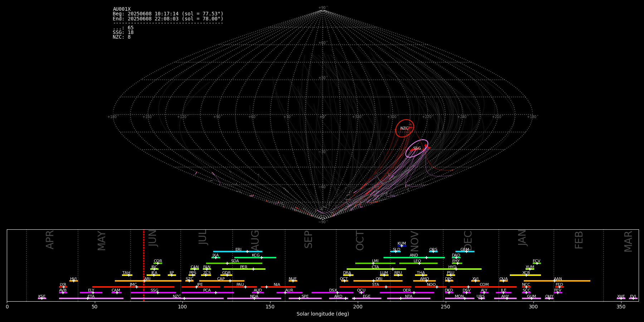Click the red COM shower bar
This screenshot has width=644, height=322.
483,287
